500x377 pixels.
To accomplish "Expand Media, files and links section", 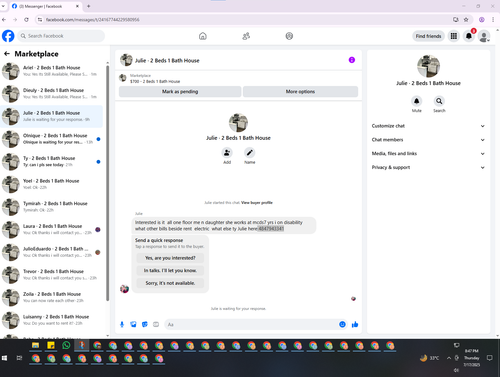I will tap(428, 154).
